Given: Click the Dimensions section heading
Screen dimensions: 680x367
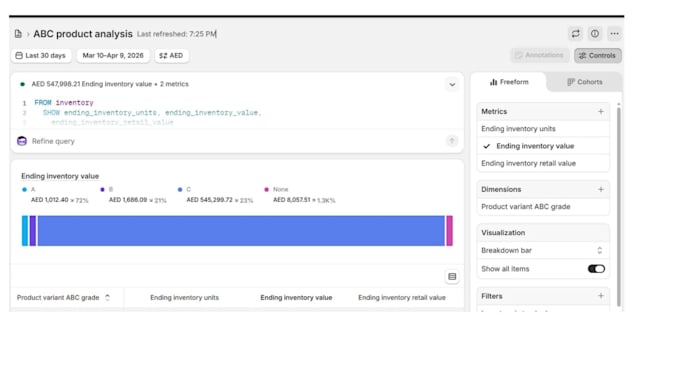Looking at the screenshot, I should click(x=501, y=190).
